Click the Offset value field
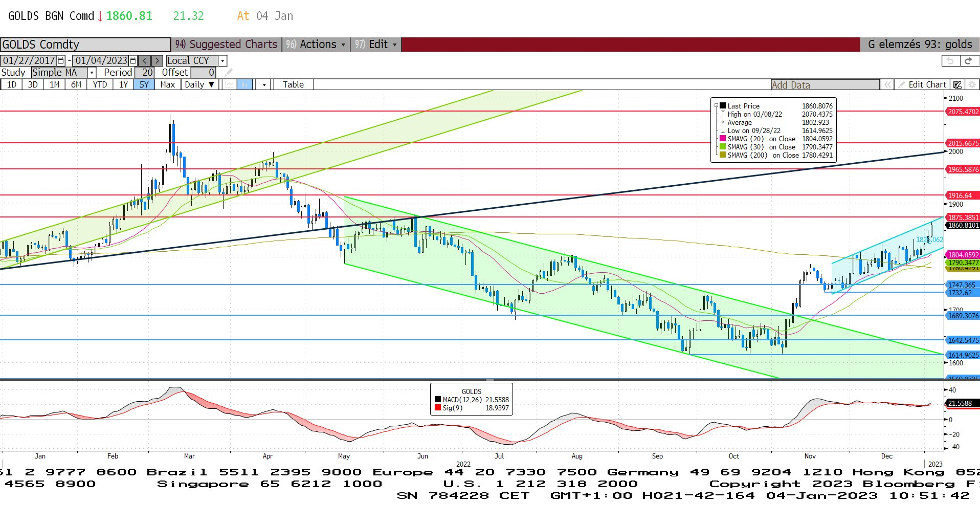The image size is (980, 524). point(203,73)
